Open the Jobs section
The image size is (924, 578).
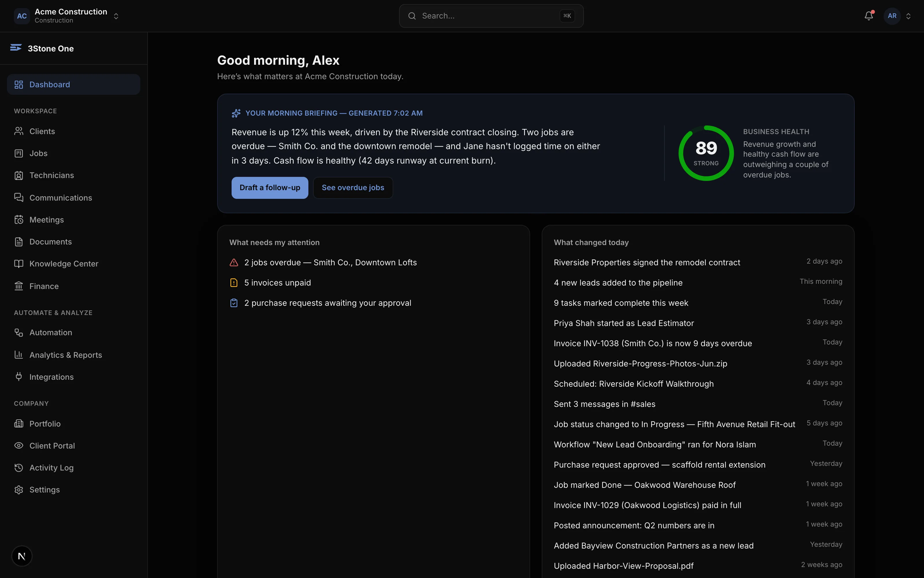[x=74, y=153]
